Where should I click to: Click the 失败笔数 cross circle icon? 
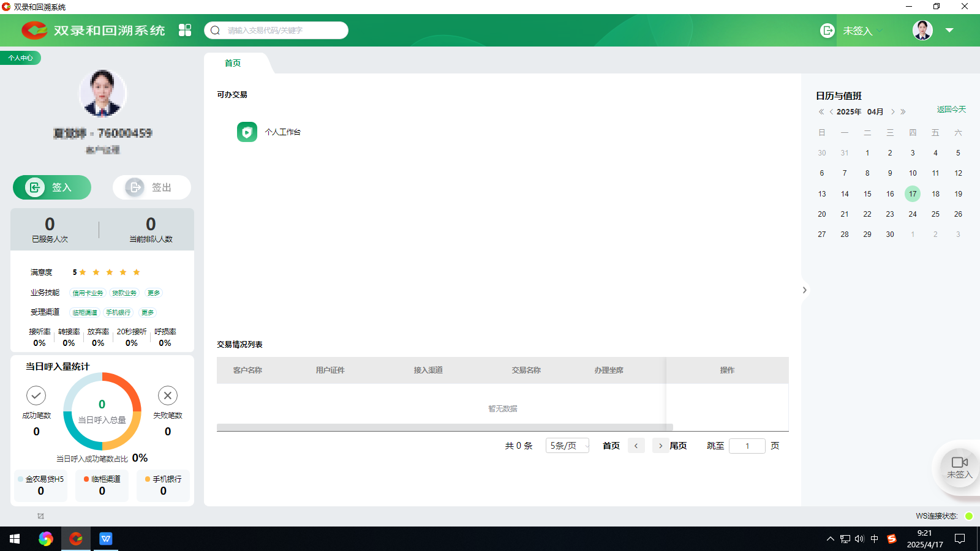[168, 395]
